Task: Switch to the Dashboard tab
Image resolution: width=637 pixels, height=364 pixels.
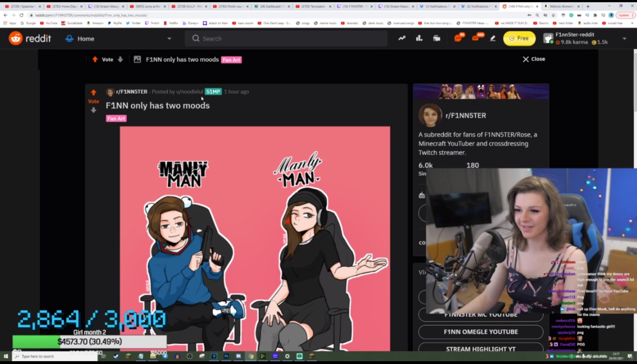Action: point(271,7)
